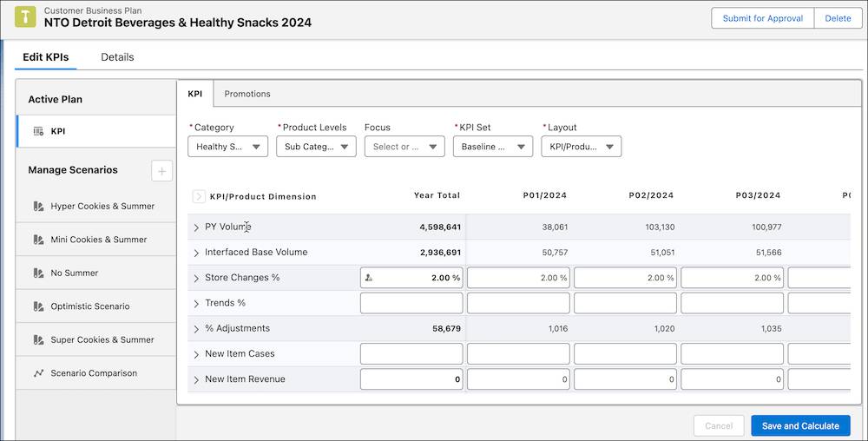
Task: Expand the New Item Cases row
Action: 196,355
